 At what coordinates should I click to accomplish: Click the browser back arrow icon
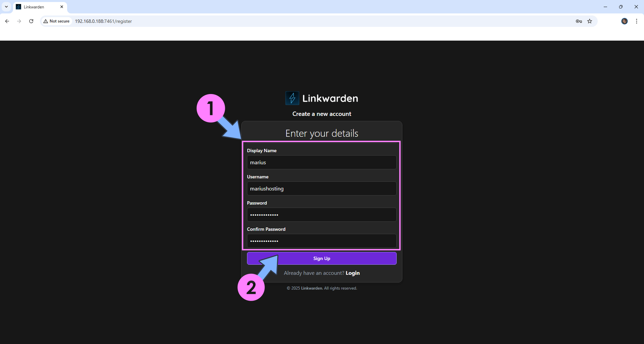coord(7,21)
